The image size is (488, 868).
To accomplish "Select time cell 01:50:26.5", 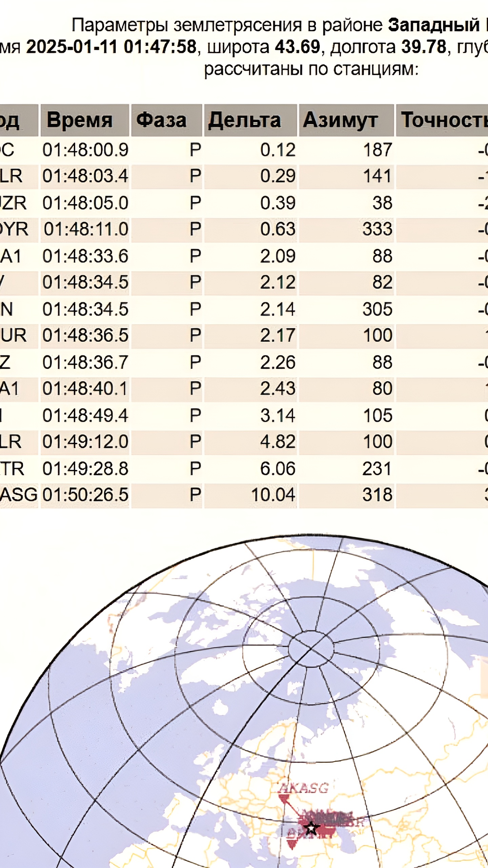I will (x=85, y=495).
